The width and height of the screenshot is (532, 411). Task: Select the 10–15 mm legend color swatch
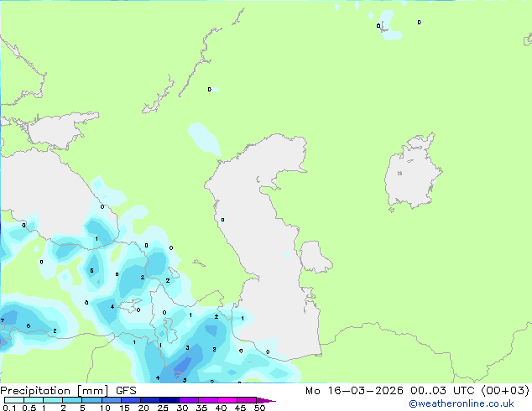click(111, 400)
